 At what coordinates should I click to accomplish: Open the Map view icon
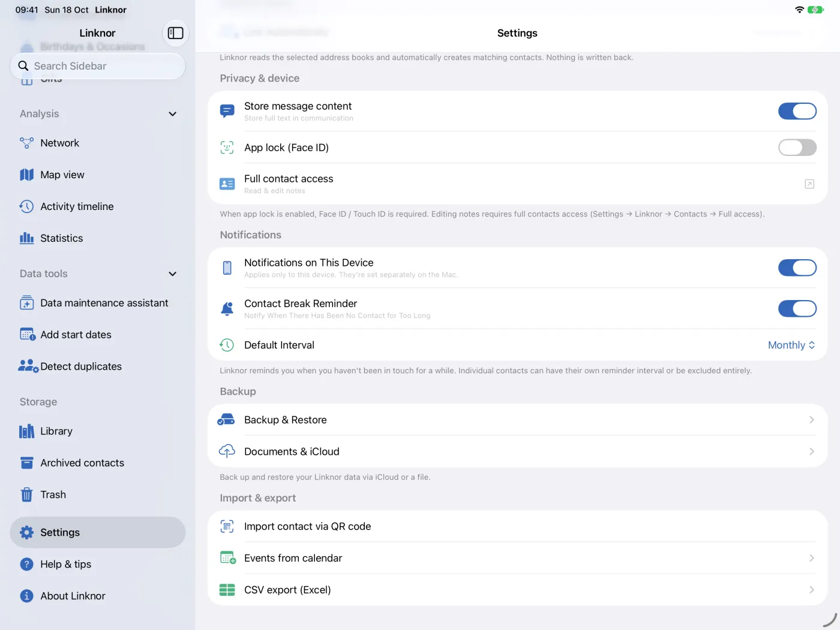point(26,175)
